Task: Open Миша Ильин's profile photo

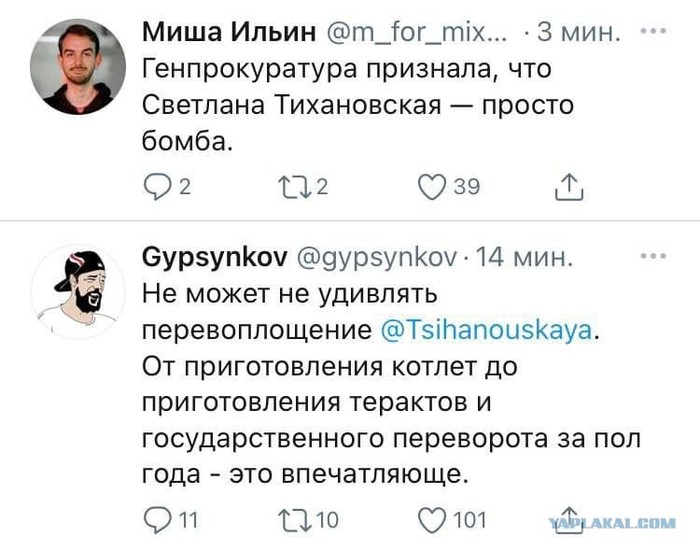Action: pos(77,66)
